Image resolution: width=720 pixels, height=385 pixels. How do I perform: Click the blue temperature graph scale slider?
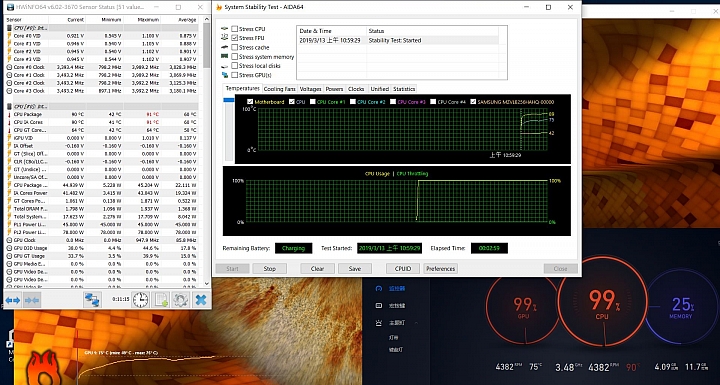pos(228,100)
